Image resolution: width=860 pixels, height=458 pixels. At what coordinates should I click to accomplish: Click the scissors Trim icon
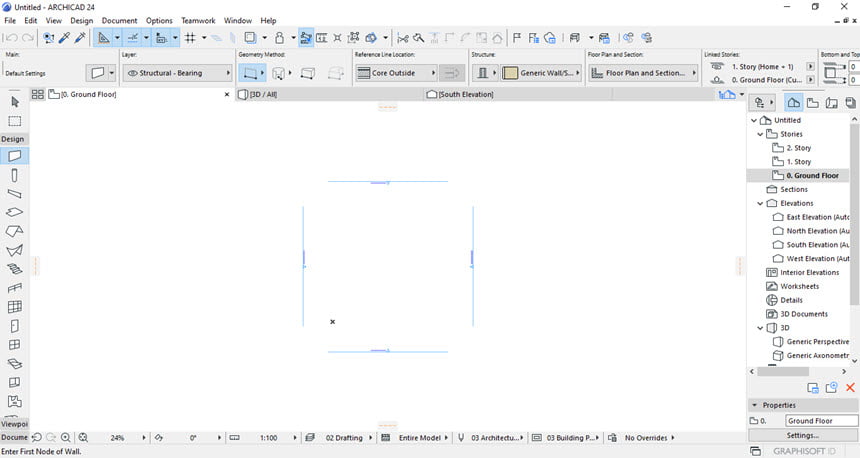[x=403, y=38]
